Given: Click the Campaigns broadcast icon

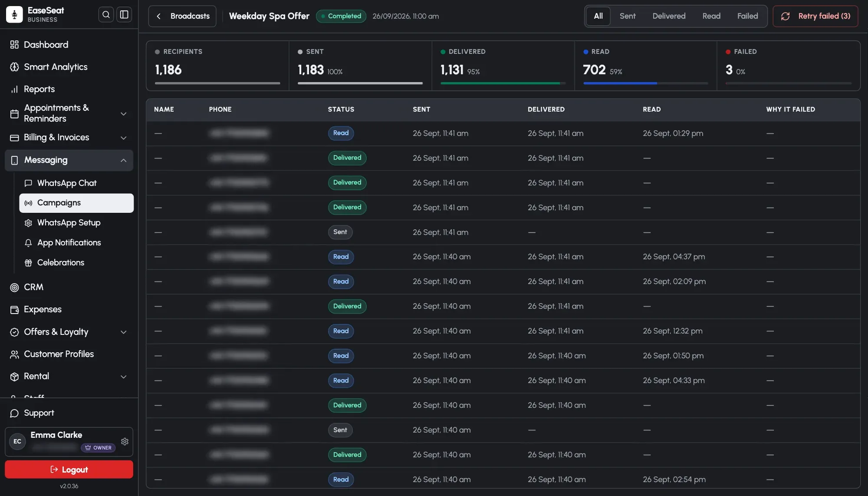Looking at the screenshot, I should pos(28,203).
